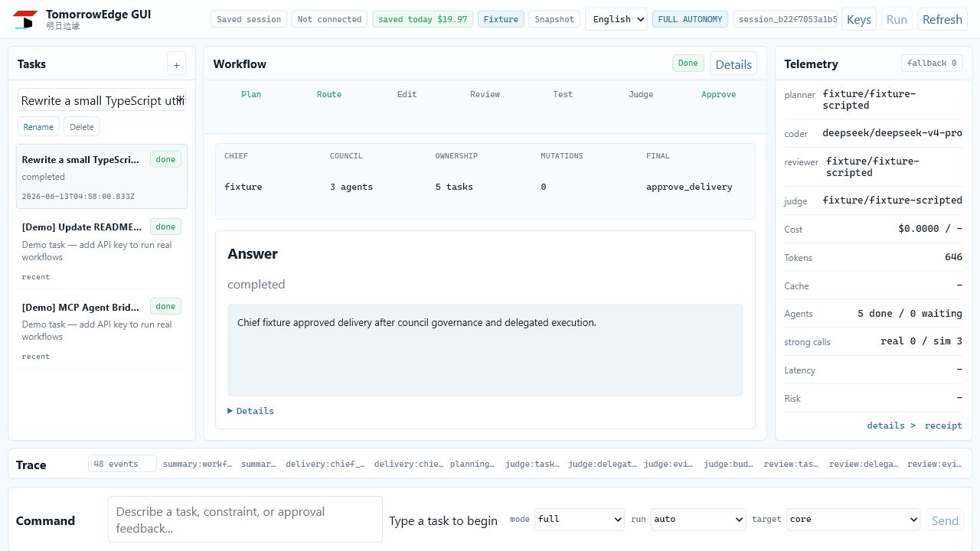Click the Refresh button
The height and width of the screenshot is (551, 980).
(942, 19)
